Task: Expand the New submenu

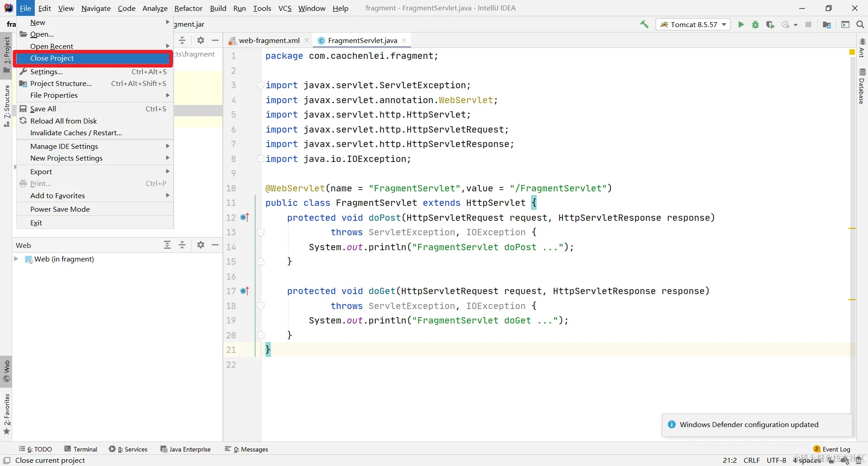Action: 95,22
